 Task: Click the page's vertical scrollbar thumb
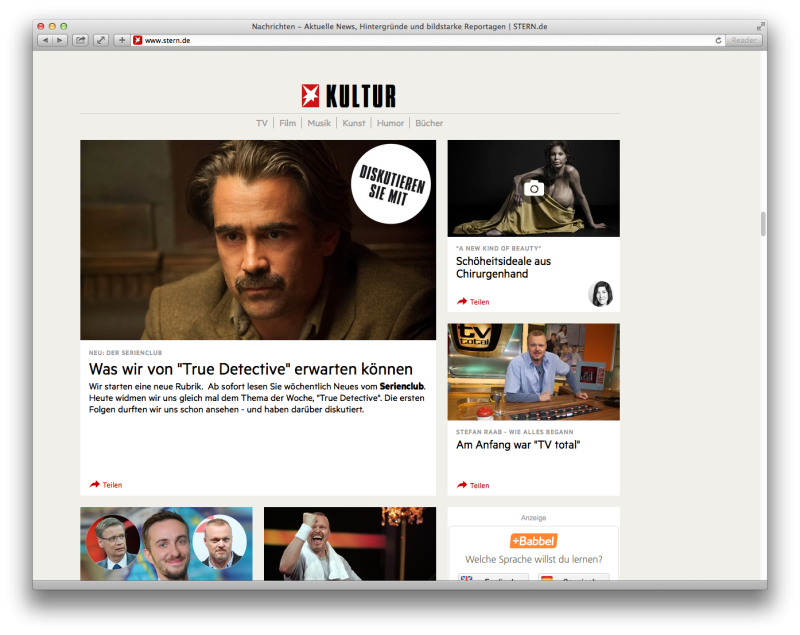click(763, 224)
